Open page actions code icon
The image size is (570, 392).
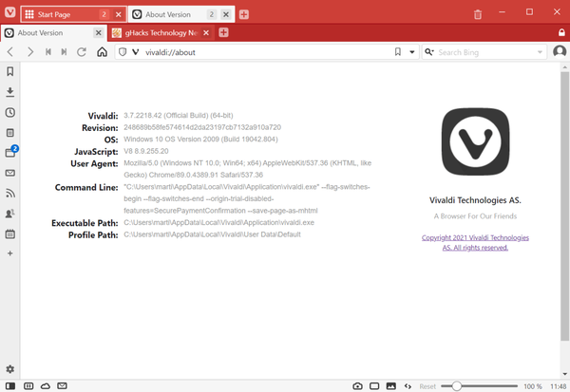coord(408,385)
